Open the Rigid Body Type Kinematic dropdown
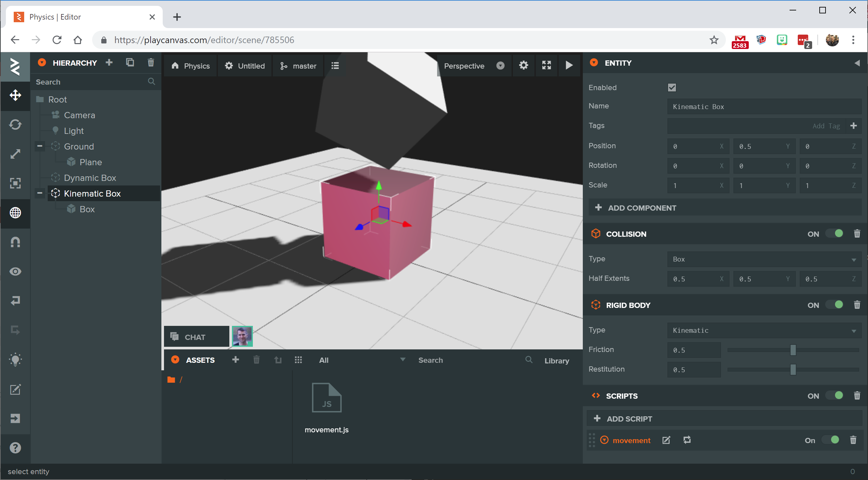 764,330
